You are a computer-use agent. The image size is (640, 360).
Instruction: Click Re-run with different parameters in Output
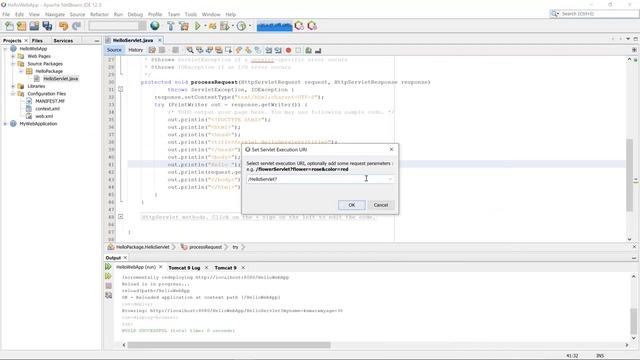tap(108, 276)
